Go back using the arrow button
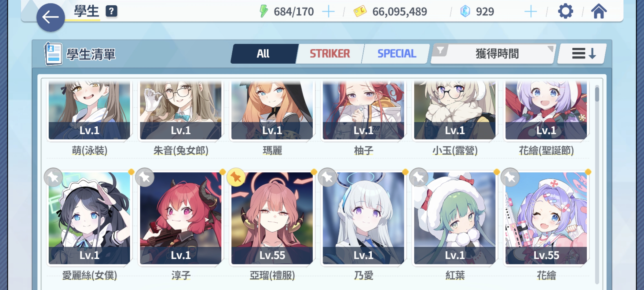Screen dimensions: 644x290 tap(50, 17)
